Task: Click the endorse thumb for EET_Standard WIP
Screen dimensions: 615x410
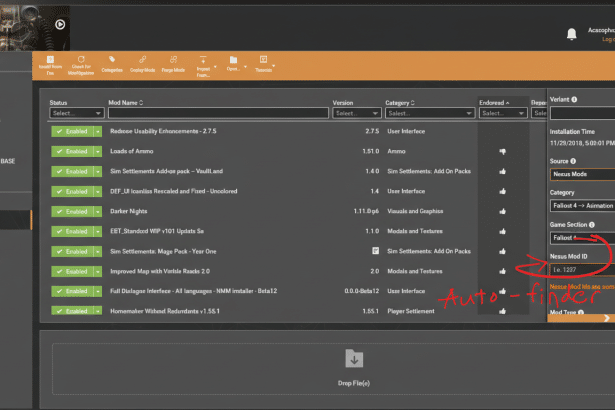Action: click(x=502, y=231)
